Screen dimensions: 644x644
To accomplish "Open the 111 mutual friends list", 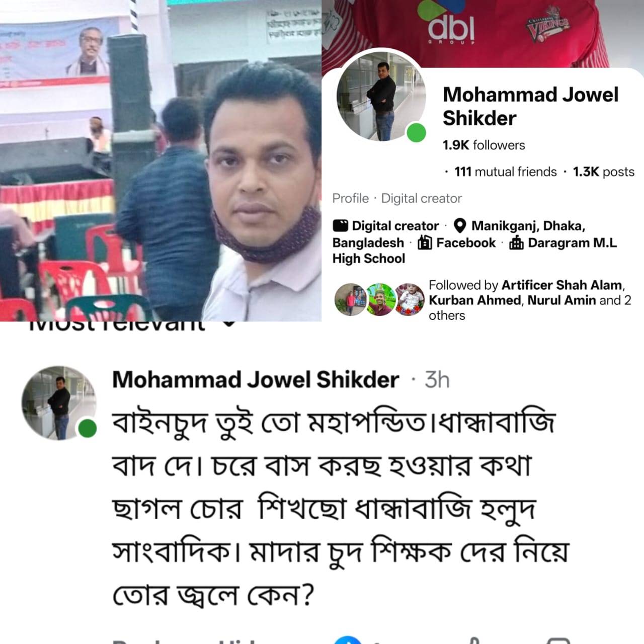I will (x=505, y=172).
